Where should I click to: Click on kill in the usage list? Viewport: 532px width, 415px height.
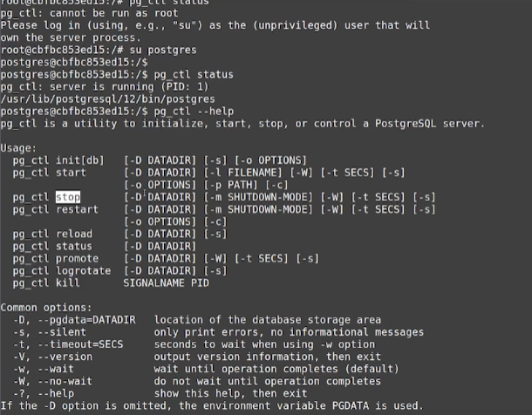click(x=67, y=282)
